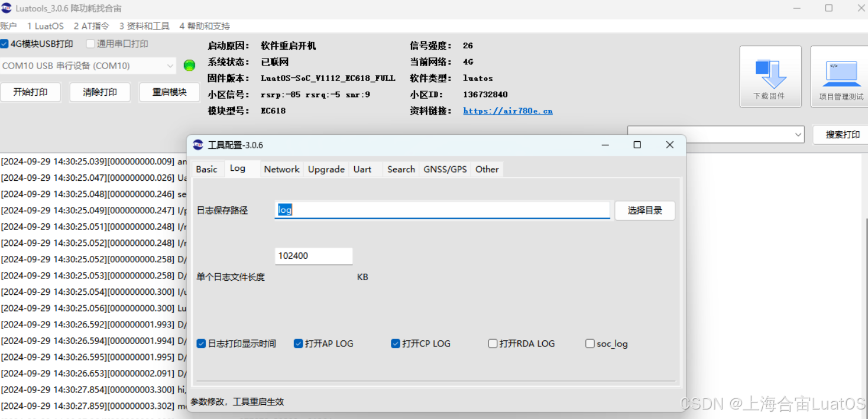Open the search filter dropdown beside 搜索打印
The image size is (868, 419).
tap(798, 134)
